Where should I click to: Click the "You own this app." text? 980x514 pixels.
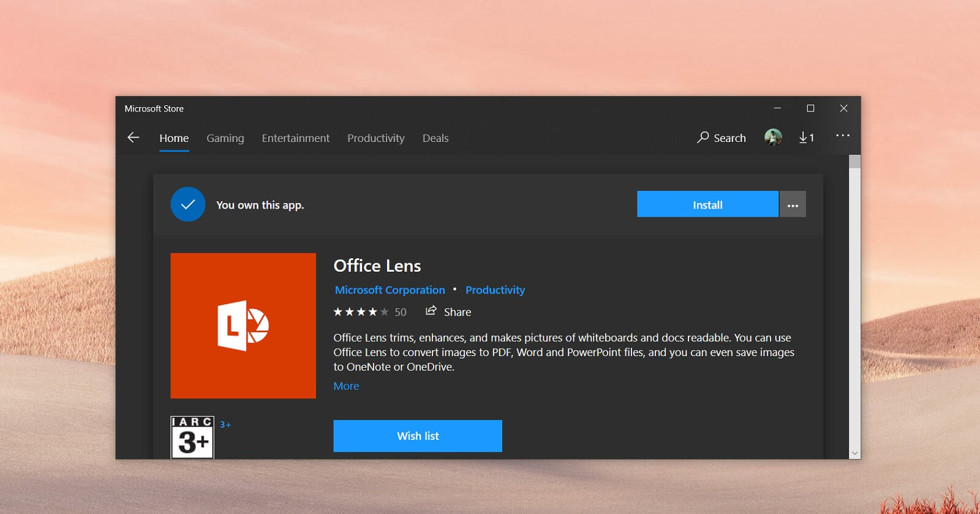pos(260,205)
